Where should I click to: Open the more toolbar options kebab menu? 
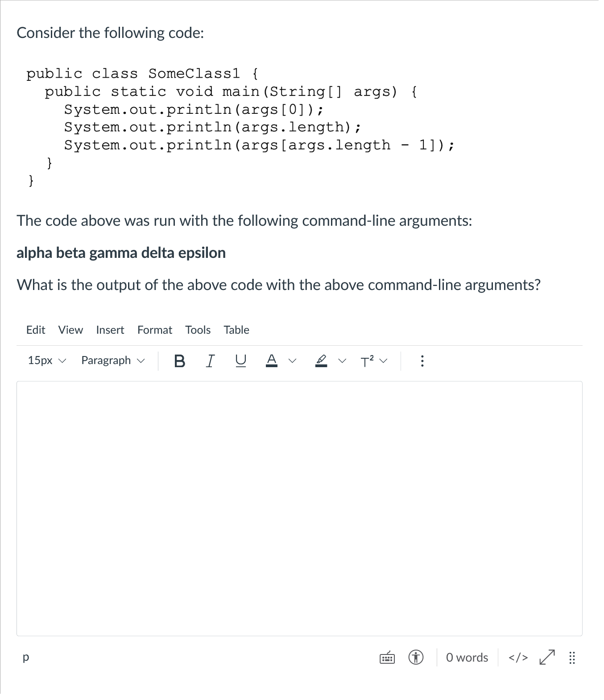tap(422, 361)
